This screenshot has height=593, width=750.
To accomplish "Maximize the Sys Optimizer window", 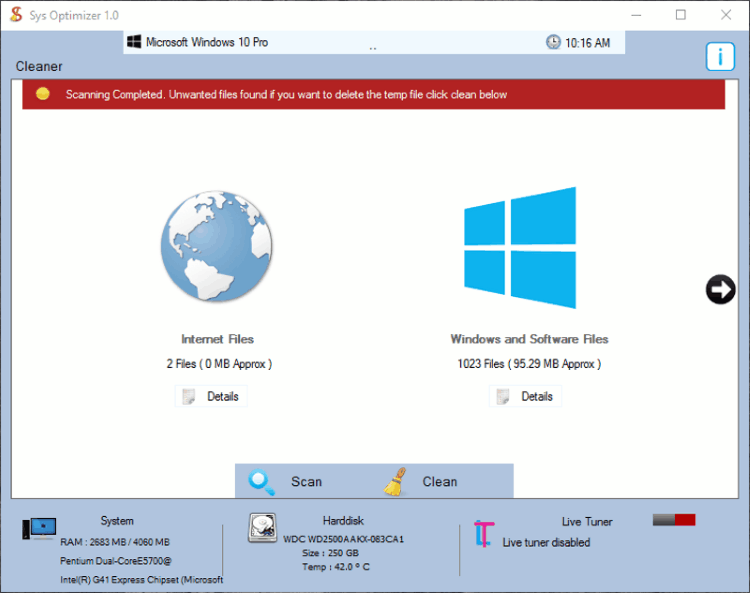I will [x=681, y=15].
